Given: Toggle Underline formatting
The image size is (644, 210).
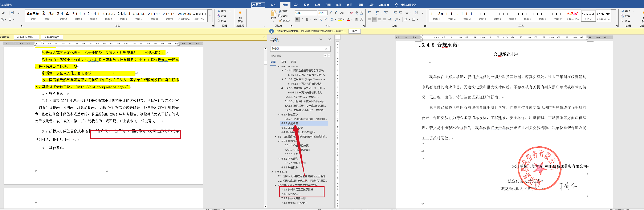Looking at the screenshot, I should [x=307, y=19].
